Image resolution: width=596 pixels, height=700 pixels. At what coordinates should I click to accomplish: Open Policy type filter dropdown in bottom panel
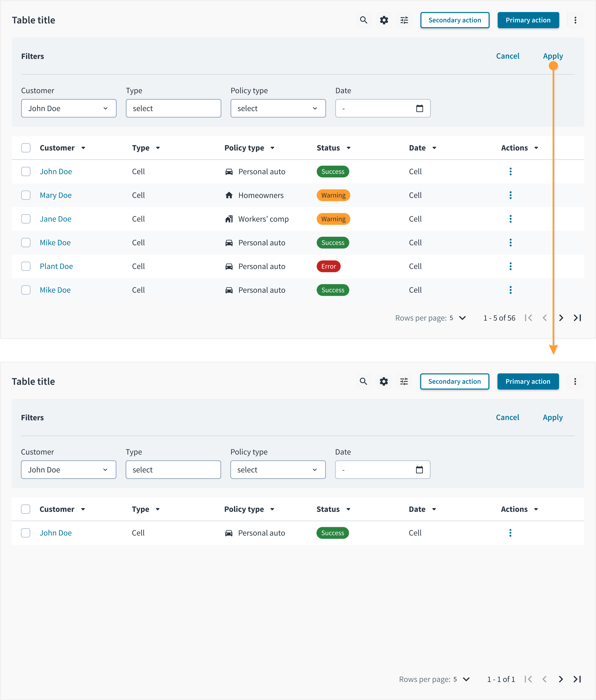(x=278, y=470)
